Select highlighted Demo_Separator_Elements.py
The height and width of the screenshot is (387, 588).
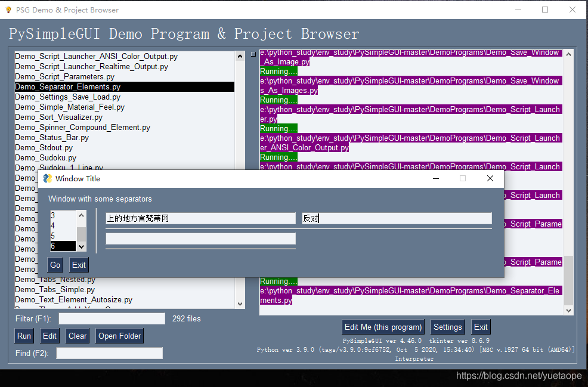click(125, 87)
